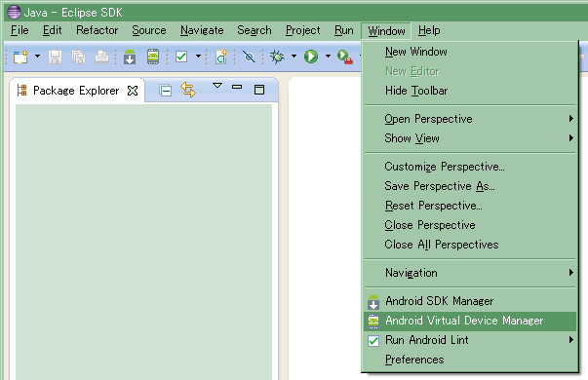Screen dimensions: 588x380
Task: Open the Run menu
Action: pos(344,30)
